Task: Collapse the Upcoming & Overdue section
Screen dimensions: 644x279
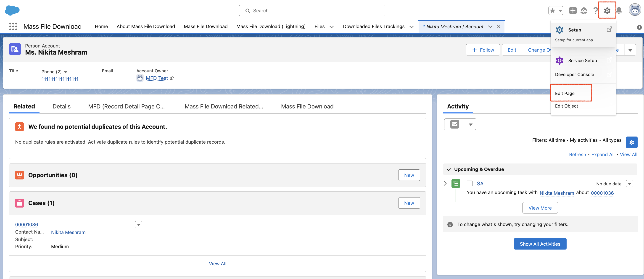Action: click(449, 169)
